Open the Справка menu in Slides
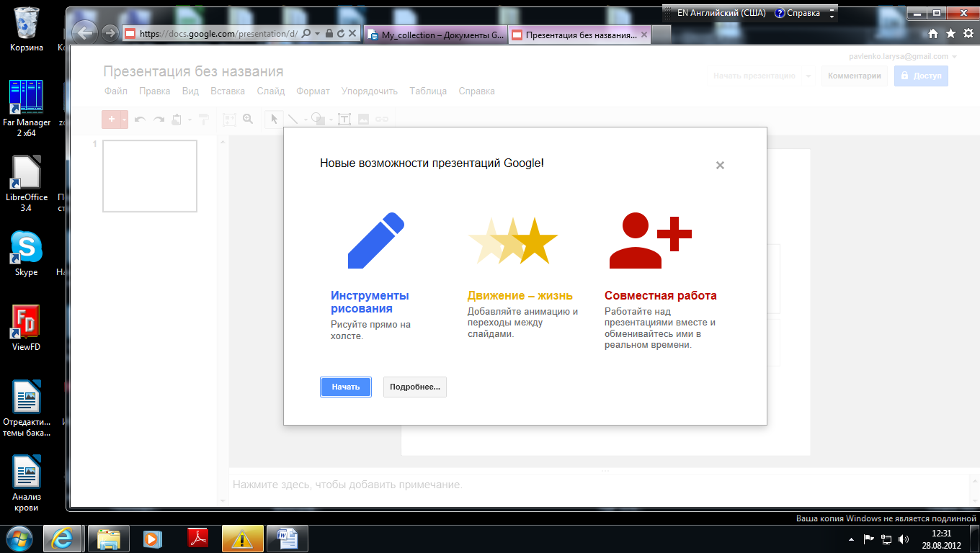This screenshot has width=980, height=553. coord(476,91)
